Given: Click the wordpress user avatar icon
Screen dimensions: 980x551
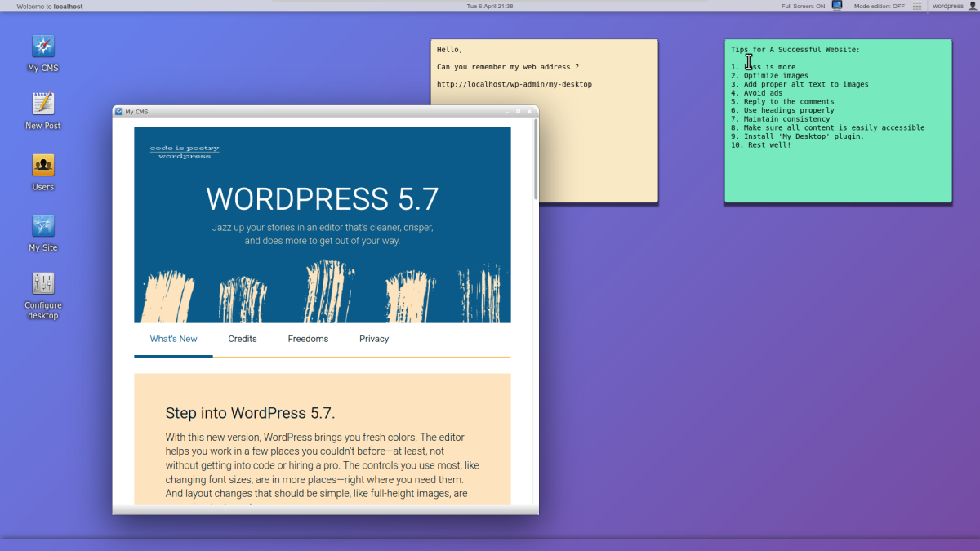Looking at the screenshot, I should (972, 6).
